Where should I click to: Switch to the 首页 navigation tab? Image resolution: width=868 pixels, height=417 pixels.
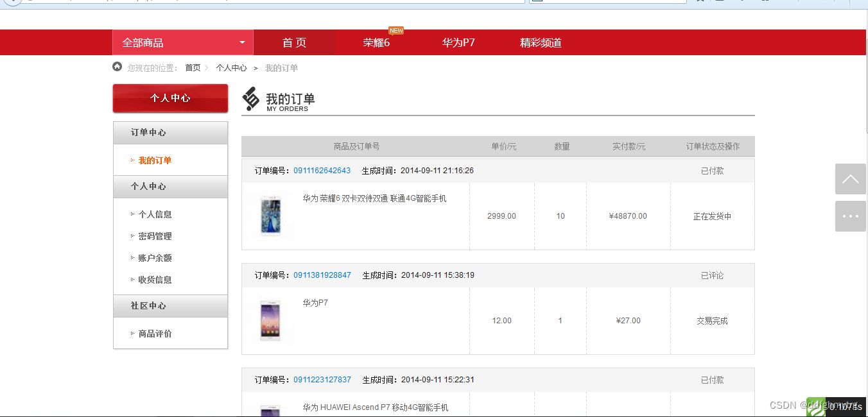(295, 42)
